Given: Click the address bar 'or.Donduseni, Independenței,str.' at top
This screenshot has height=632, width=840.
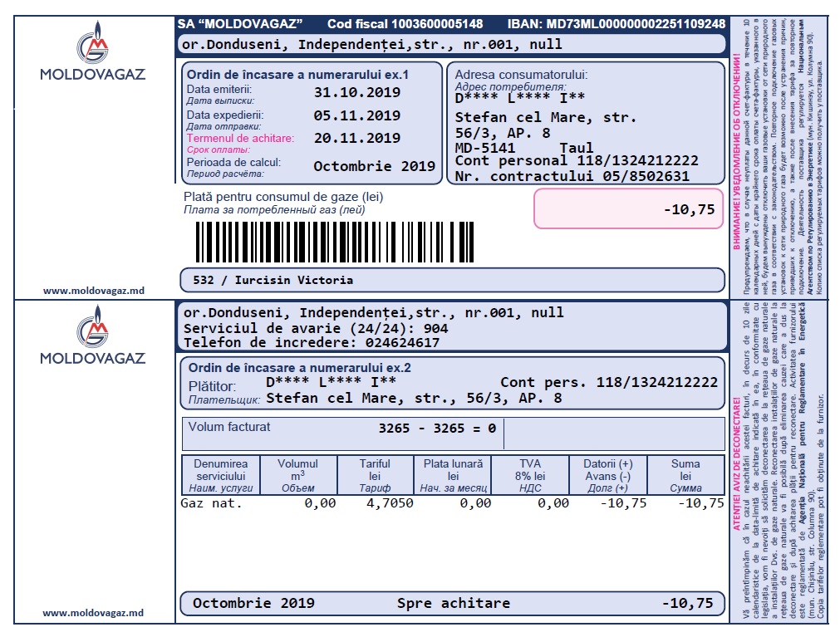Looking at the screenshot, I should 452,45.
